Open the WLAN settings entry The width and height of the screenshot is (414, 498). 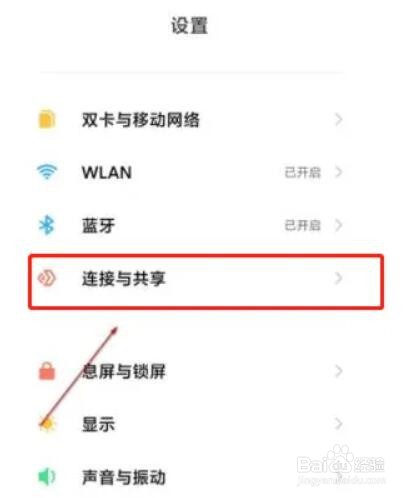(190, 172)
